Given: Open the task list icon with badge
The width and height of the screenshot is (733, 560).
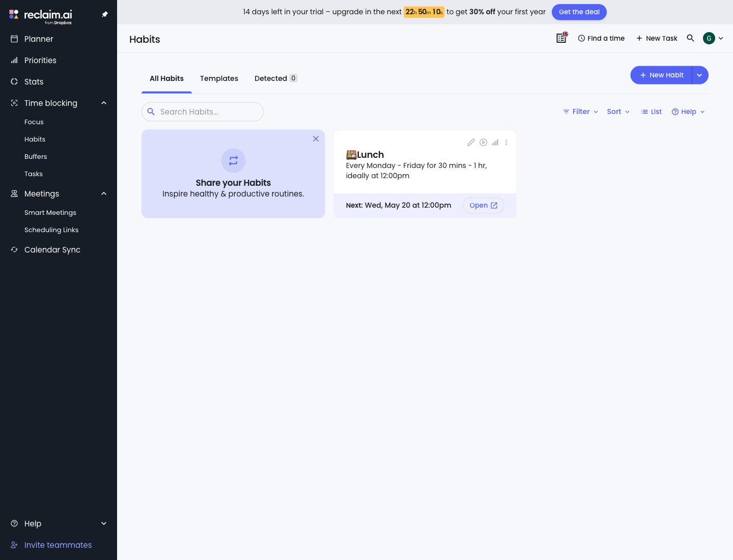Looking at the screenshot, I should 561,38.
